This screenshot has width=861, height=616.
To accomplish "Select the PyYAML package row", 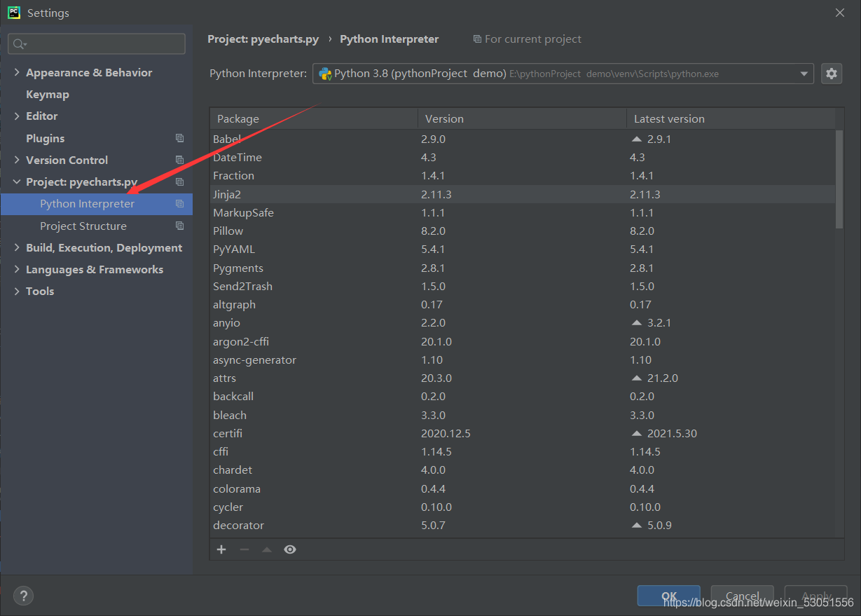I will (x=523, y=249).
